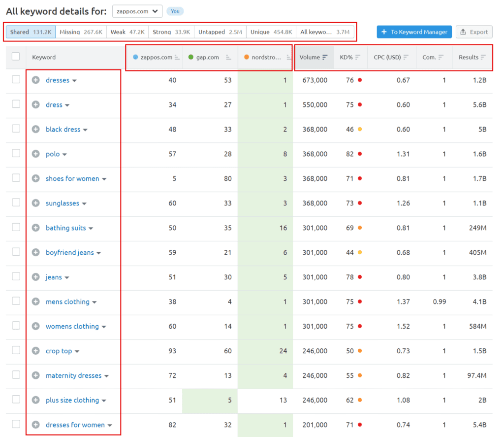The width and height of the screenshot is (504, 437).
Task: Select the Unique 454.8K tab
Action: click(x=271, y=32)
